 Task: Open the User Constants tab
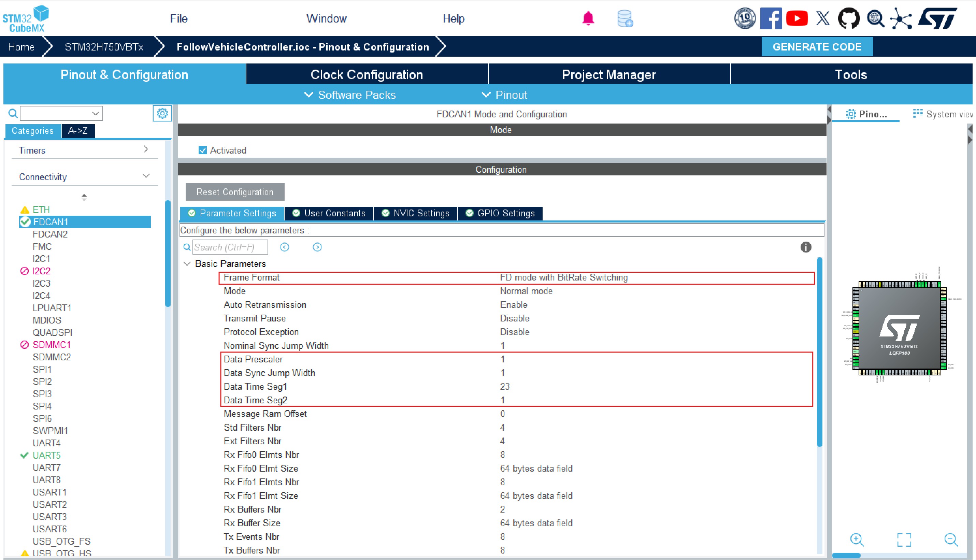coord(329,213)
